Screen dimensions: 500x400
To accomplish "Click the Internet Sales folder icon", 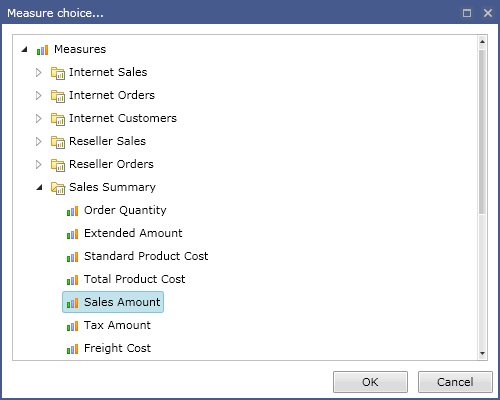I will (58, 73).
